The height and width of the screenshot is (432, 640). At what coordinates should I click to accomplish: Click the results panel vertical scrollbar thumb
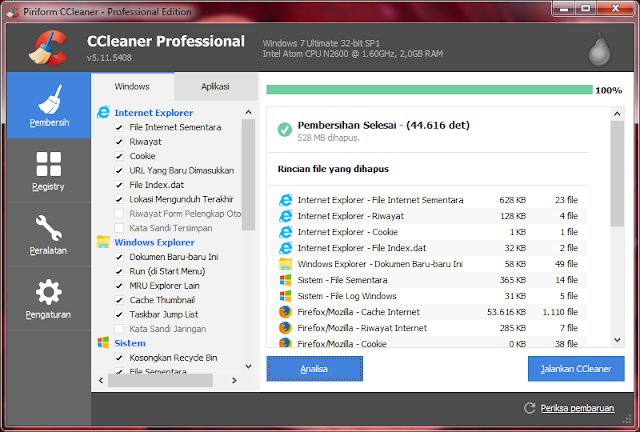coord(617,173)
